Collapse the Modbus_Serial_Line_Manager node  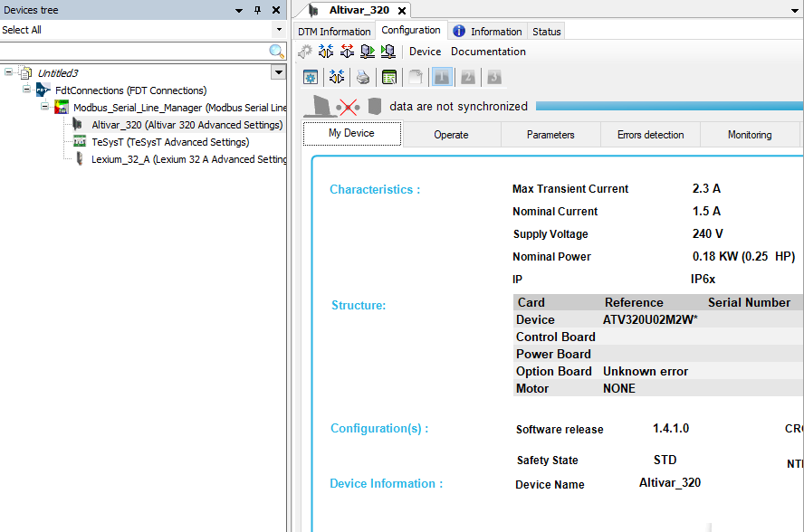point(44,108)
